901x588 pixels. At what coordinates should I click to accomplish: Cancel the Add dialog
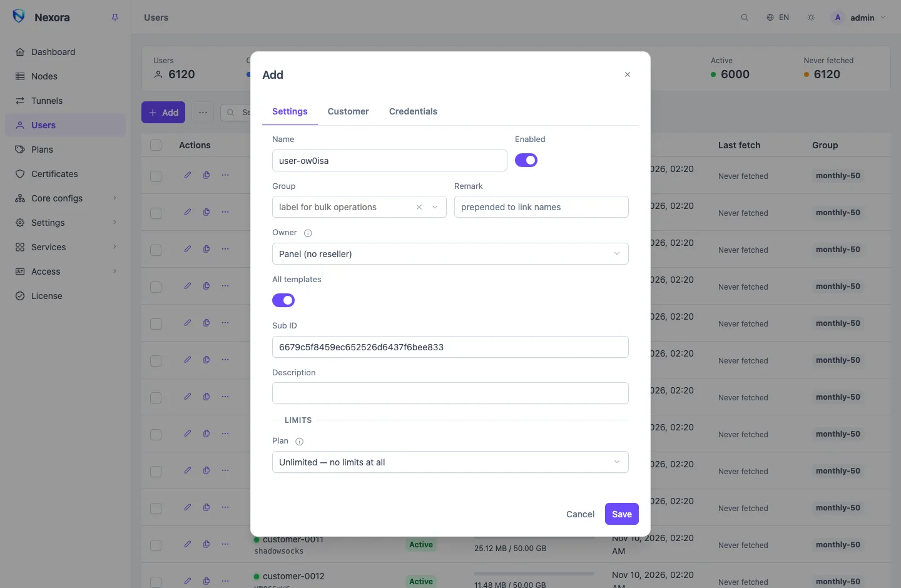580,514
